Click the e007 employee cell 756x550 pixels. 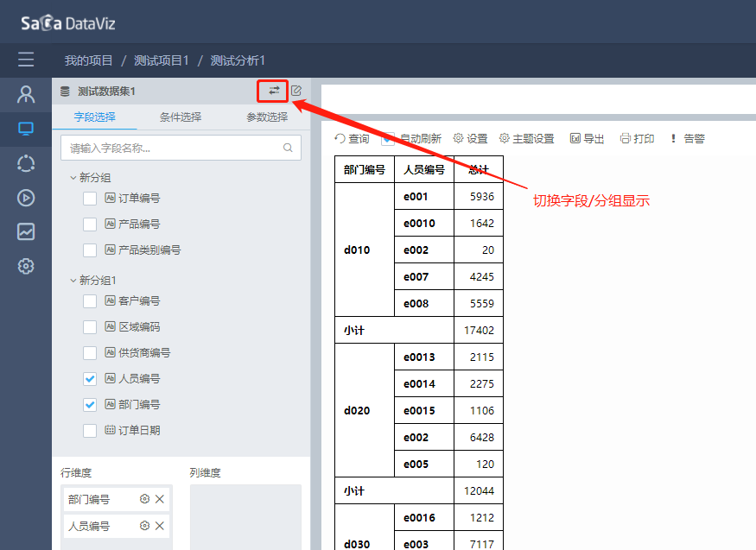[x=424, y=277]
